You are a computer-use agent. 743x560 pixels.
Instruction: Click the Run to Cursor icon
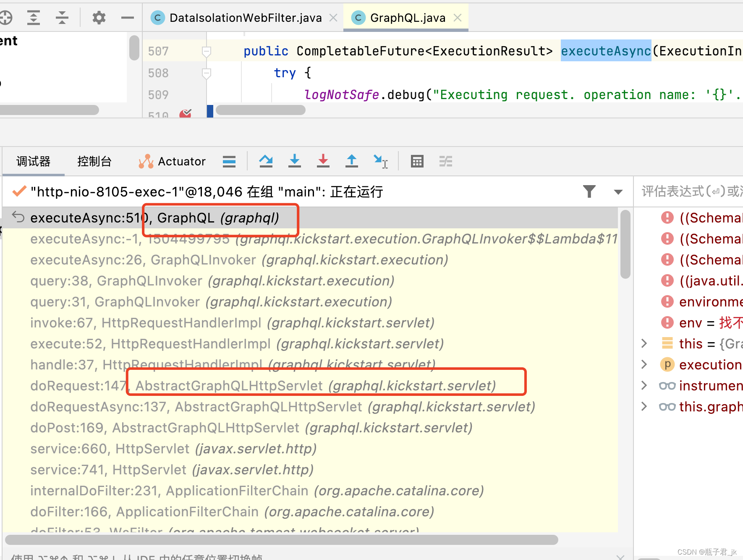click(381, 161)
